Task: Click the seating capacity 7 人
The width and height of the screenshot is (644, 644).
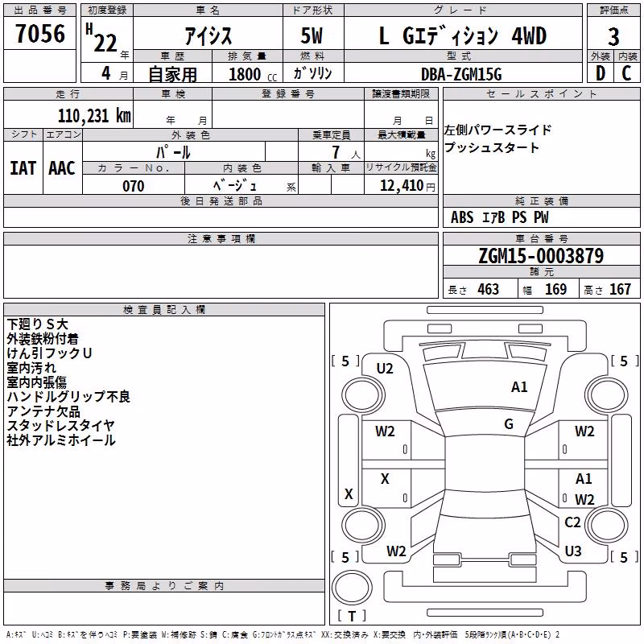Action: [x=346, y=152]
